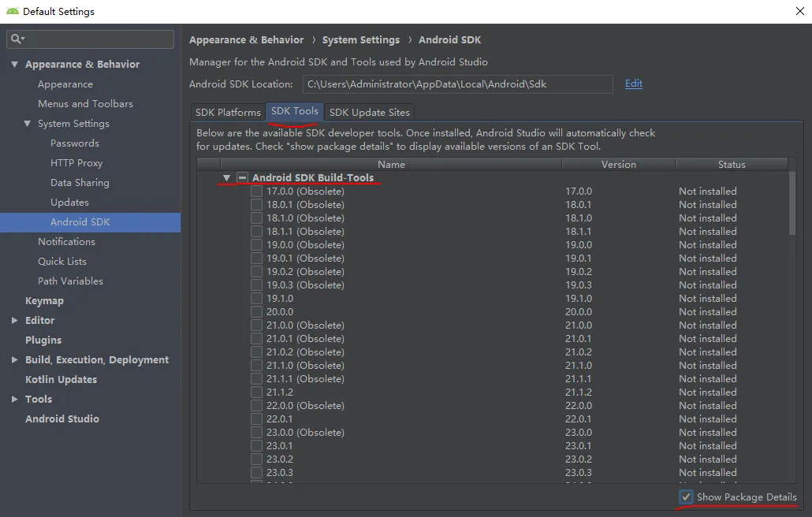Focus the settings search field
Image resolution: width=812 pixels, height=517 pixels.
point(90,39)
